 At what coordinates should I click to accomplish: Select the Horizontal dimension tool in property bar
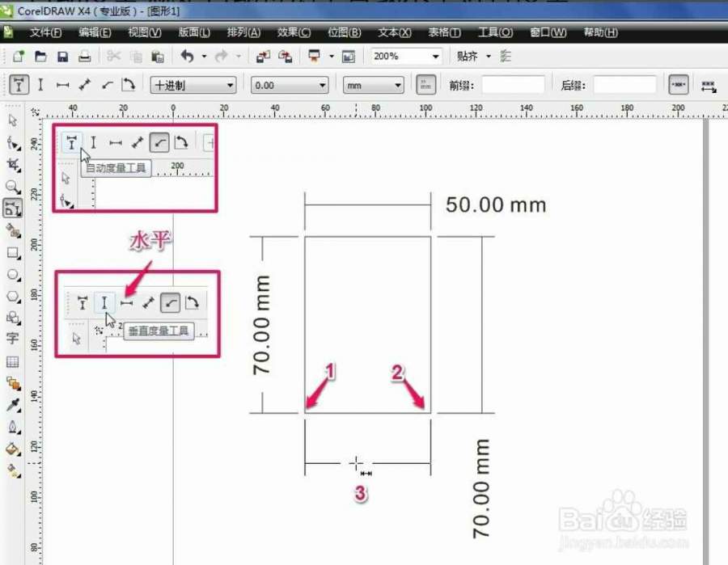tap(62, 86)
